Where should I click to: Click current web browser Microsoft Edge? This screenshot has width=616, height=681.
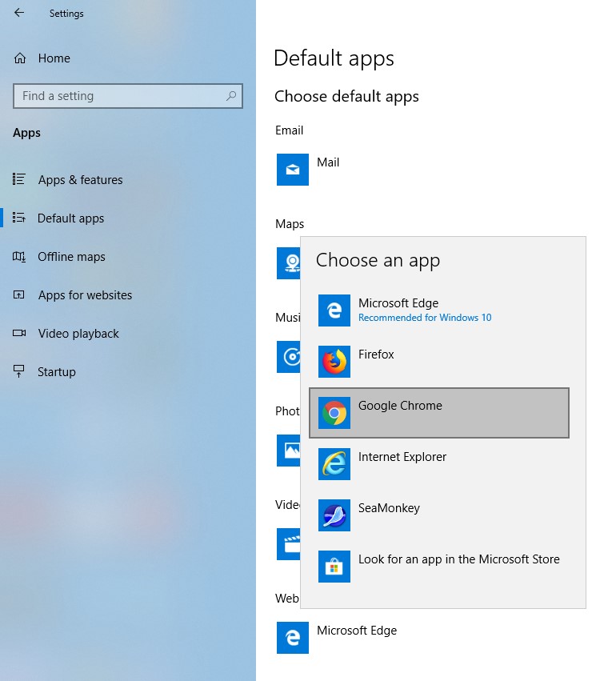pyautogui.click(x=357, y=631)
